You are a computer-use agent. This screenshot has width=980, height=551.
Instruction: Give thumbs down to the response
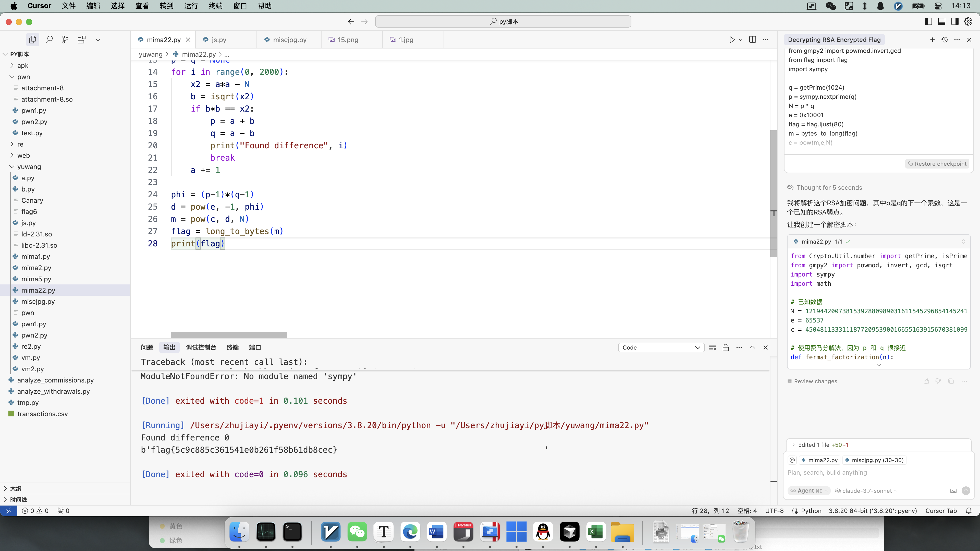(x=938, y=381)
